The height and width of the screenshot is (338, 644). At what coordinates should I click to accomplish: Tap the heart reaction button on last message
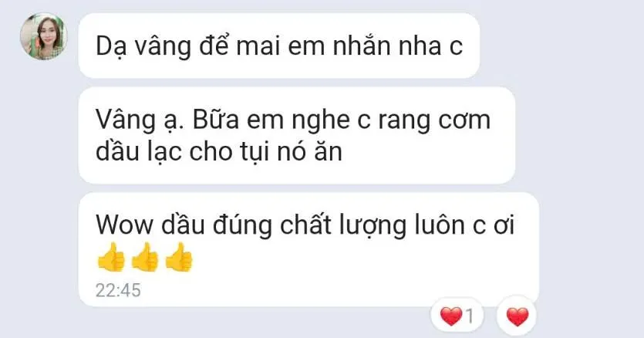pos(517,316)
